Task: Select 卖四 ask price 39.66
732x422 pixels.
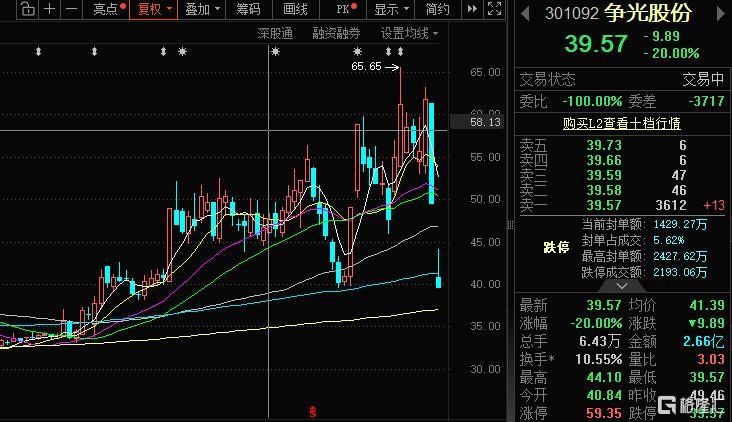Action: (604, 160)
